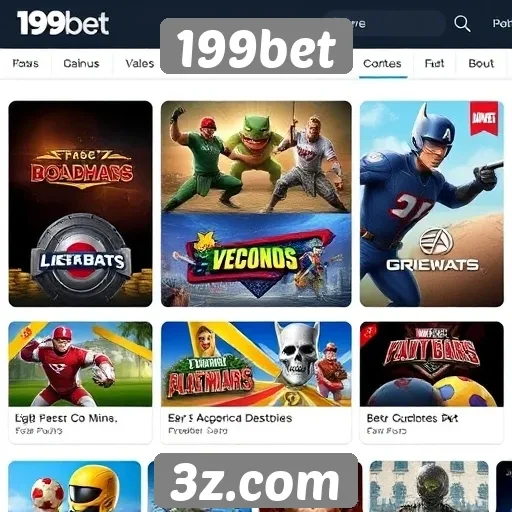Open the Betr Cuclotes game title link
This screenshot has height=512, width=512.
[x=412, y=418]
